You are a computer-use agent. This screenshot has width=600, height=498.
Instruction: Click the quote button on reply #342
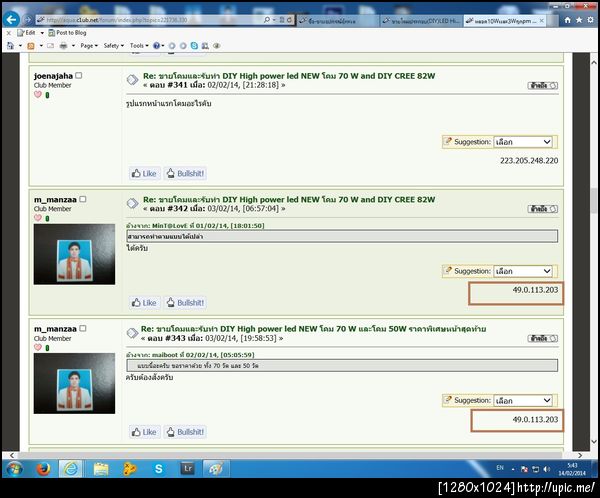(x=543, y=209)
